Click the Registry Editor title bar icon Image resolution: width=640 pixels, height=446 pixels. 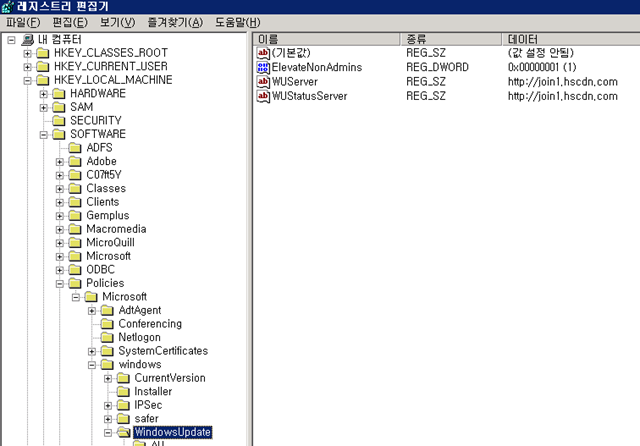point(8,7)
